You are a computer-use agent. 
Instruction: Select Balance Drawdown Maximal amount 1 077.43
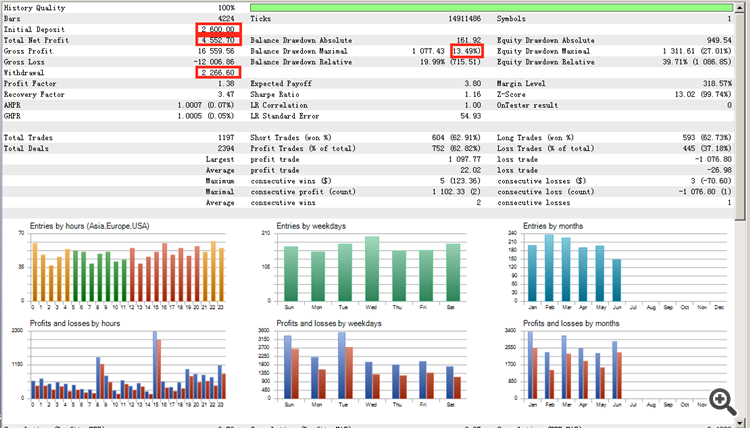[x=428, y=51]
